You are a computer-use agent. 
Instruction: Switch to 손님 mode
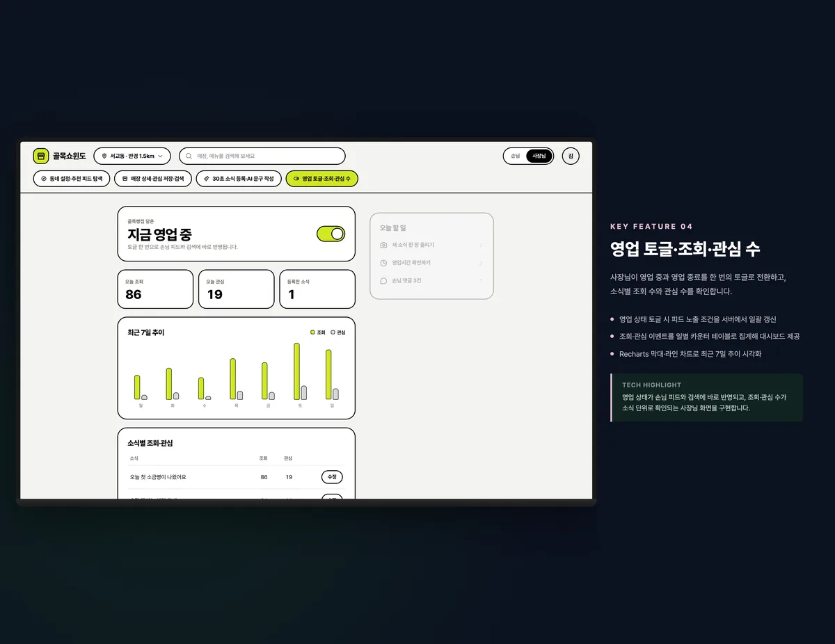coord(516,156)
